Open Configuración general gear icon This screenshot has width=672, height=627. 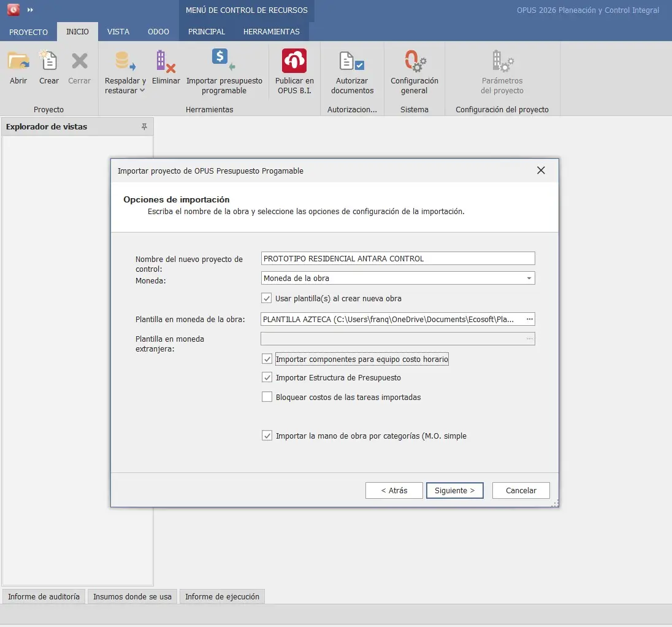[414, 61]
